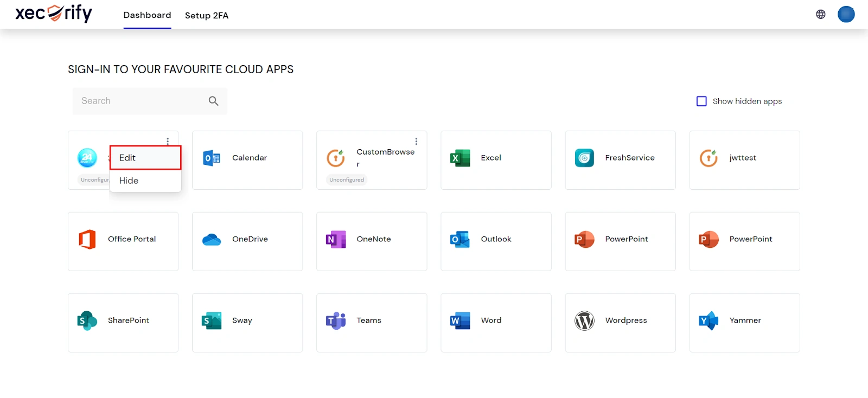Screen dimensions: 868x398
Task: Toggle first app's three-dot options menu
Action: pyautogui.click(x=168, y=141)
